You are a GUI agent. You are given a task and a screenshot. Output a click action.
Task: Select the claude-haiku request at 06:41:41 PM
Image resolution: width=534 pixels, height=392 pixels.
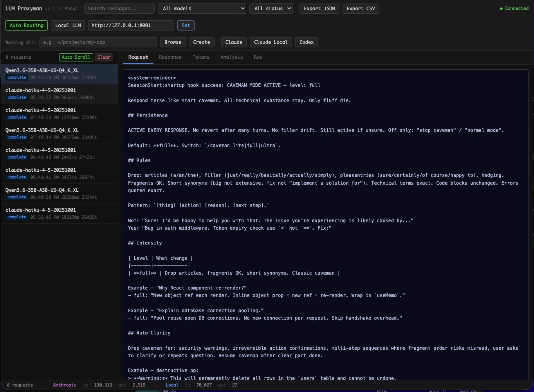(x=59, y=174)
